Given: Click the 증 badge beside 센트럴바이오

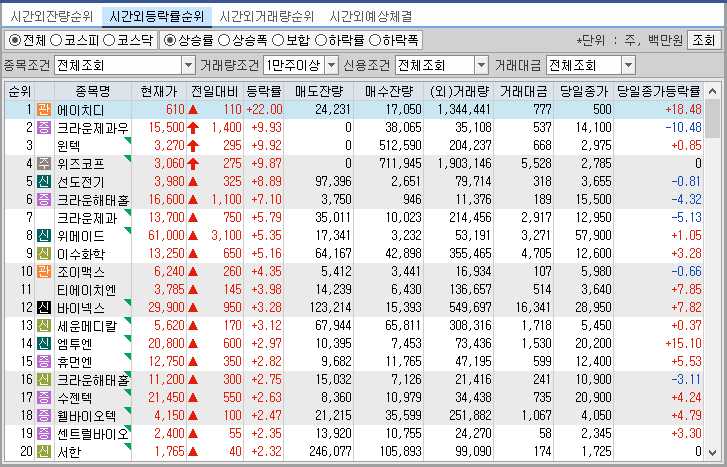Looking at the screenshot, I should click(x=44, y=434).
